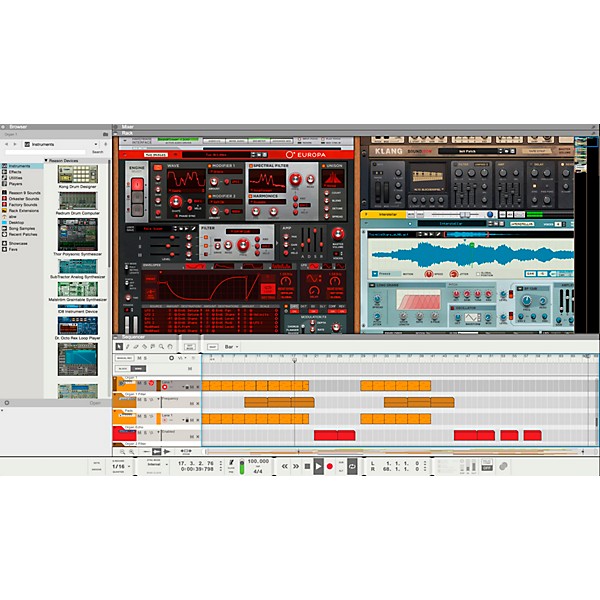Screen dimensions: 600x600
Task: Solo the Organ 1 track
Action: [x=145, y=383]
